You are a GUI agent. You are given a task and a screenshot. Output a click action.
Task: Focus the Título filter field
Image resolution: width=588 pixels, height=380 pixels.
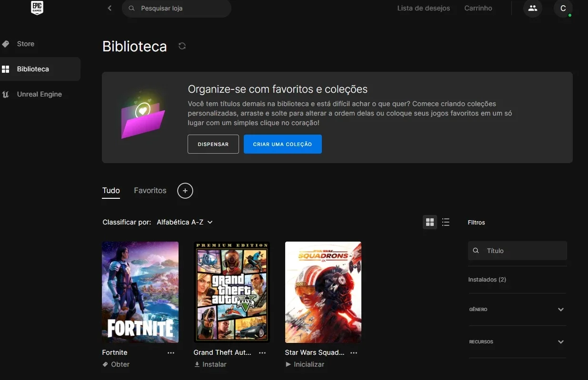[x=518, y=251]
